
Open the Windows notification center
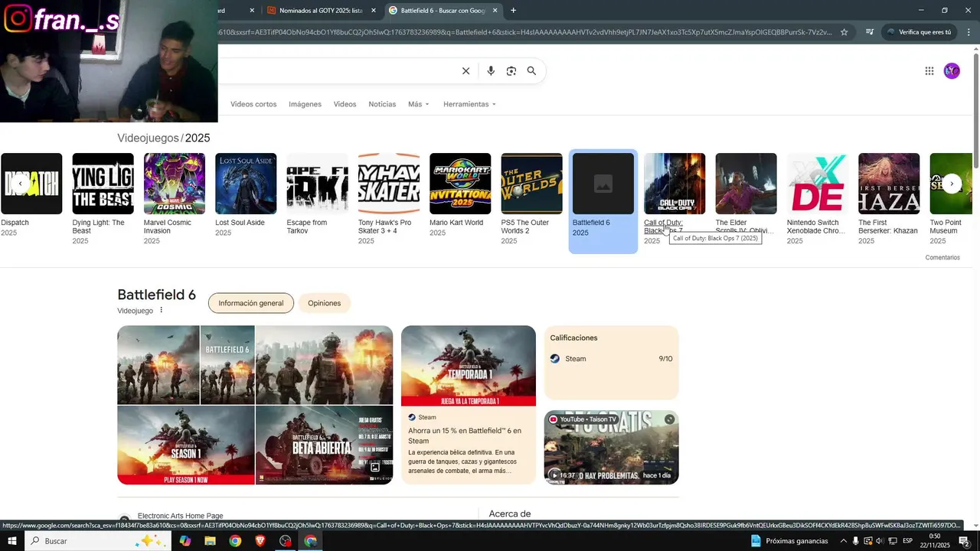965,541
